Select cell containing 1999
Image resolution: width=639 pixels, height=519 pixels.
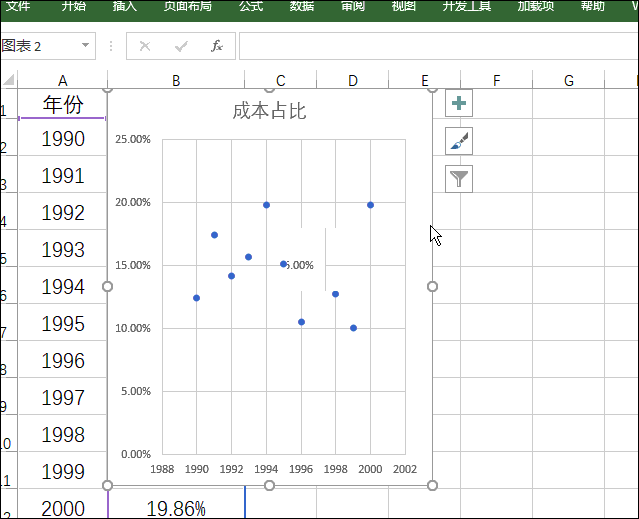(x=62, y=472)
